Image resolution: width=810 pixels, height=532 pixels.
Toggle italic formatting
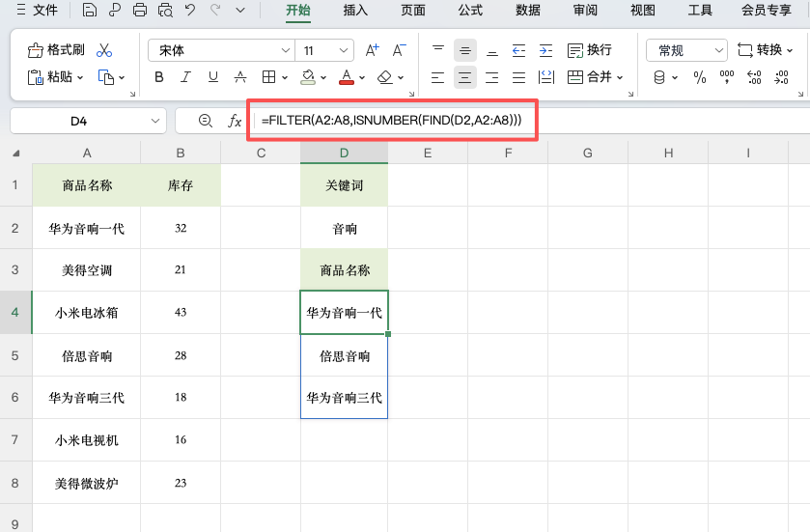[x=185, y=77]
